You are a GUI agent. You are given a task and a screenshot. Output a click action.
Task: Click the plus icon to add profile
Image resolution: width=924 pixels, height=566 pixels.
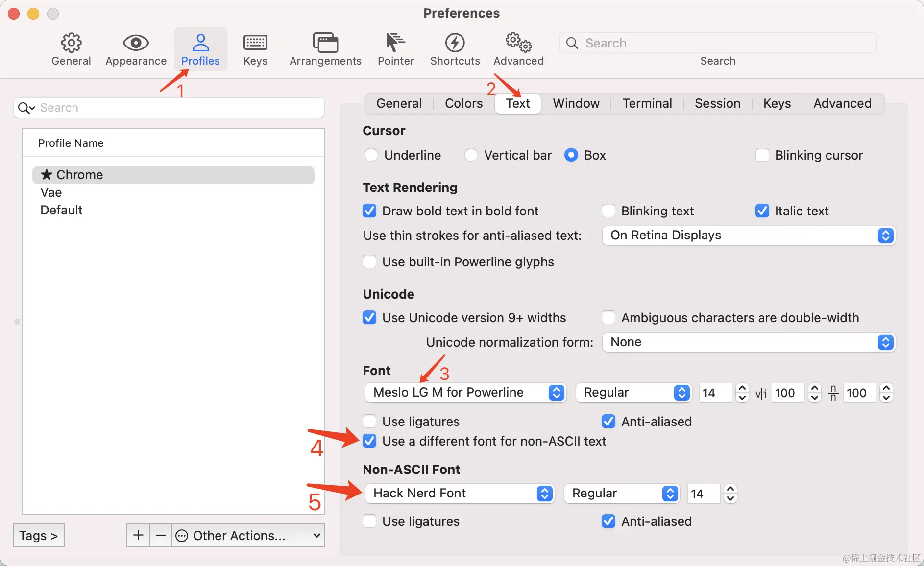138,535
